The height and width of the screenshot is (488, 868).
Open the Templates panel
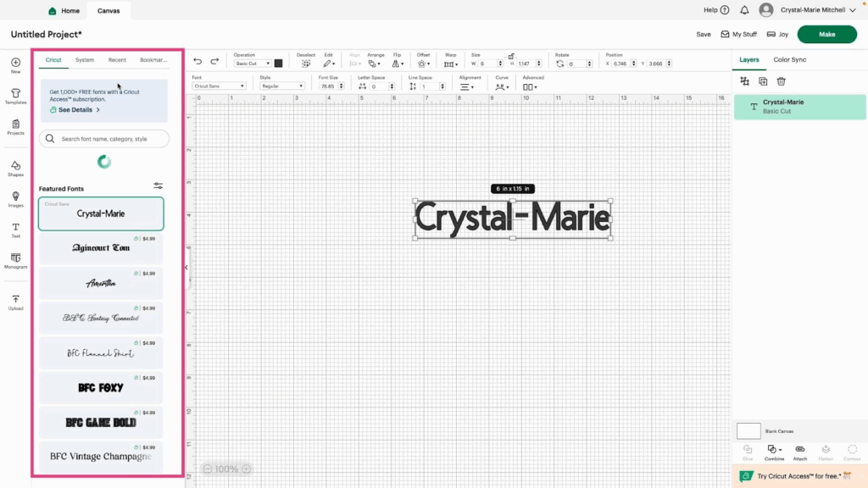coord(15,97)
